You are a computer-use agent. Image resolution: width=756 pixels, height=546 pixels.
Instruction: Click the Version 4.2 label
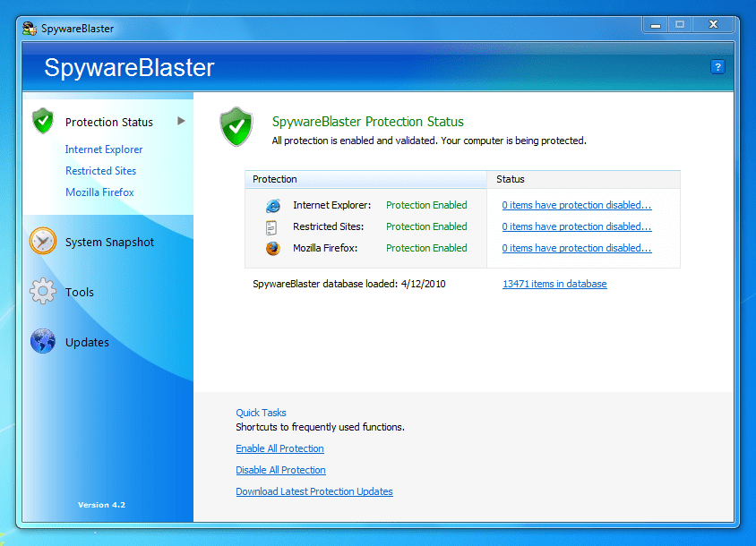click(x=102, y=505)
